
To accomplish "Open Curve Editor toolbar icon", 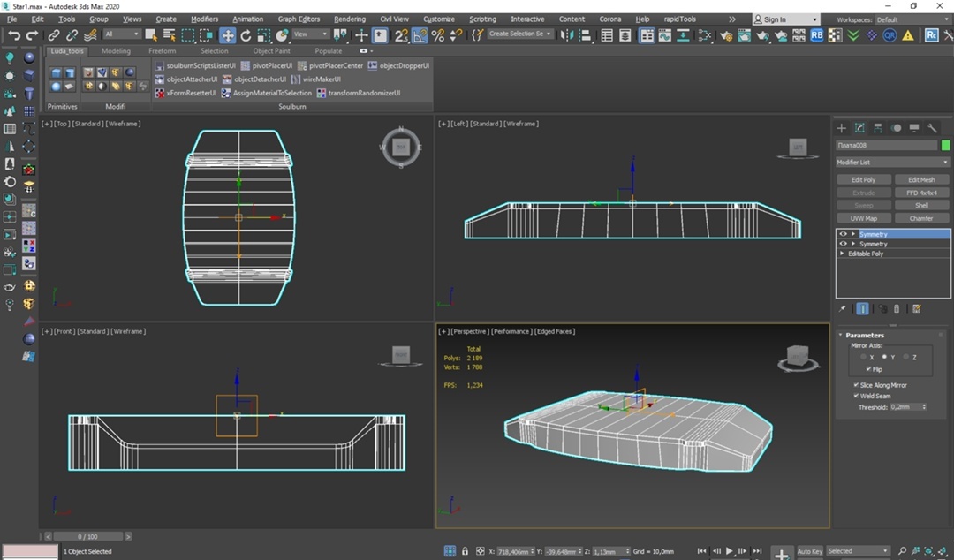I will (x=664, y=35).
